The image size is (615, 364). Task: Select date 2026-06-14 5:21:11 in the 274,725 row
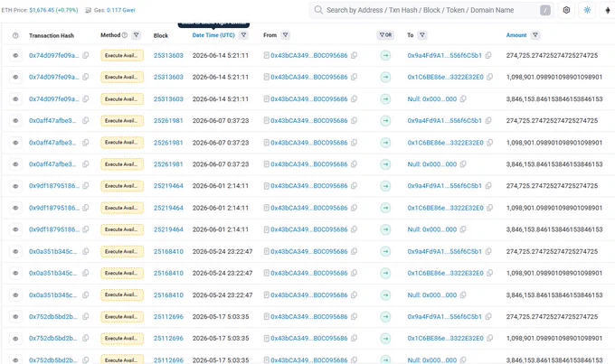tap(221, 56)
